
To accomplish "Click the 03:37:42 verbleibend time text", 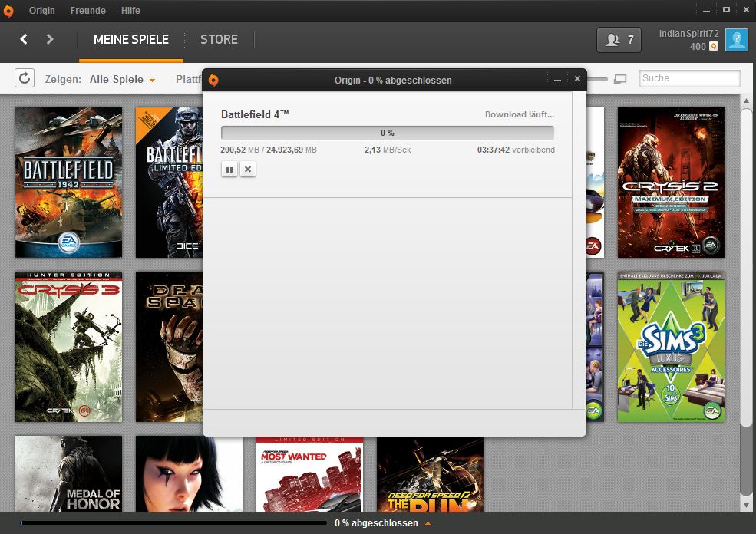I will pos(516,150).
